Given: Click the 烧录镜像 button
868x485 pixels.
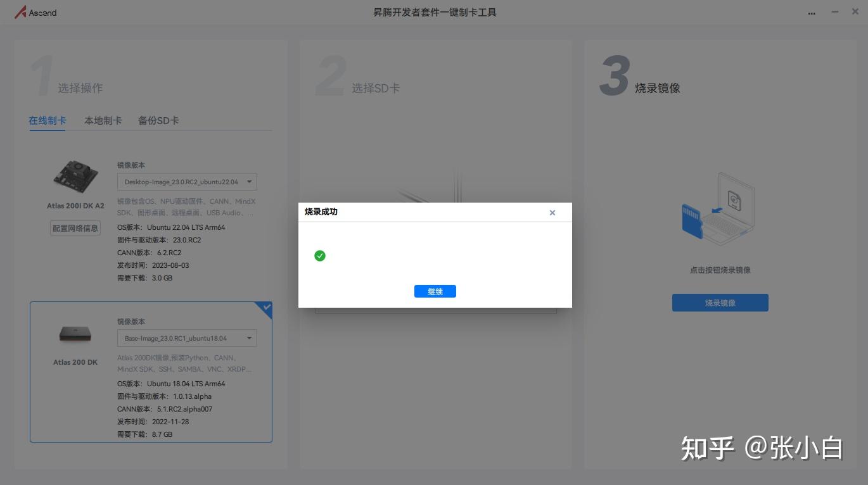Looking at the screenshot, I should [x=720, y=303].
